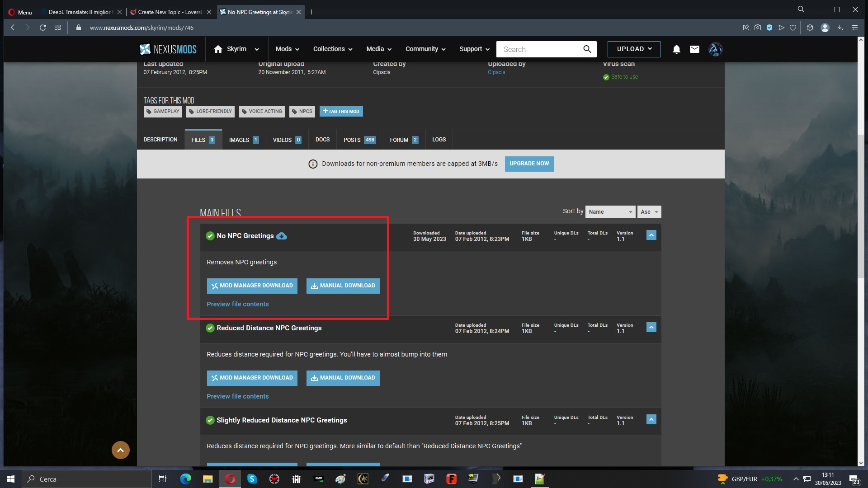The height and width of the screenshot is (488, 868).
Task: Expand the Collections navigation menu
Action: (333, 49)
